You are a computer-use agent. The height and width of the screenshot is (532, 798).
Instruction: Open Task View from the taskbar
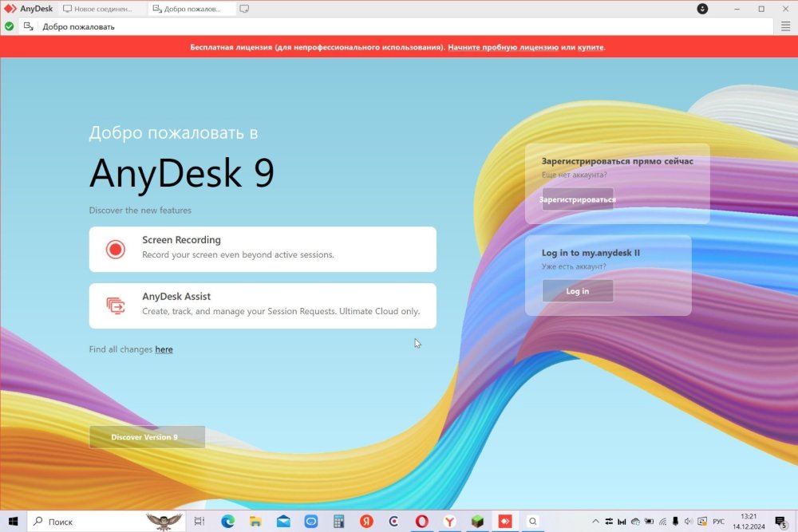pos(199,522)
